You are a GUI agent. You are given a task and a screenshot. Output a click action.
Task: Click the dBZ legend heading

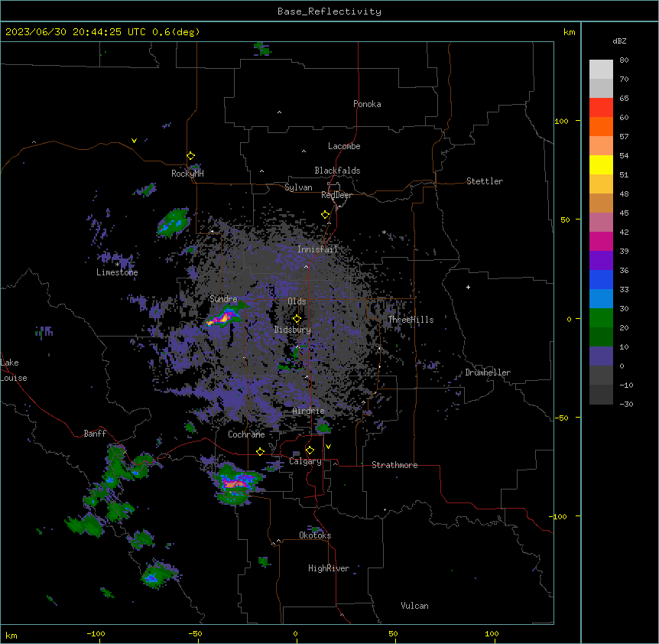pos(619,41)
